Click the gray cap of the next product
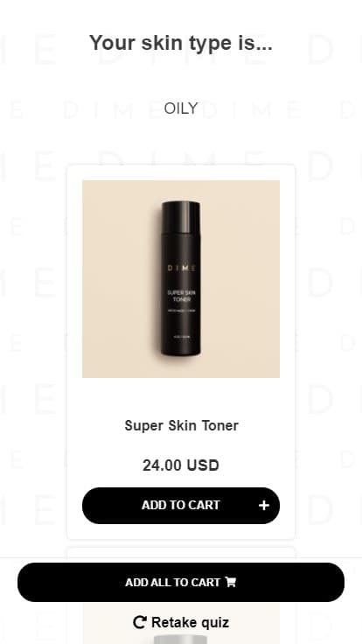 (181, 640)
